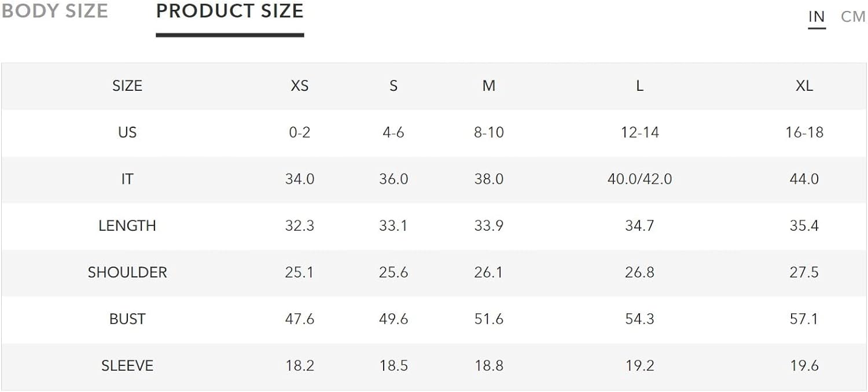Viewport: 868px width, 392px height.
Task: Click the LENGTH row label
Action: 127,225
